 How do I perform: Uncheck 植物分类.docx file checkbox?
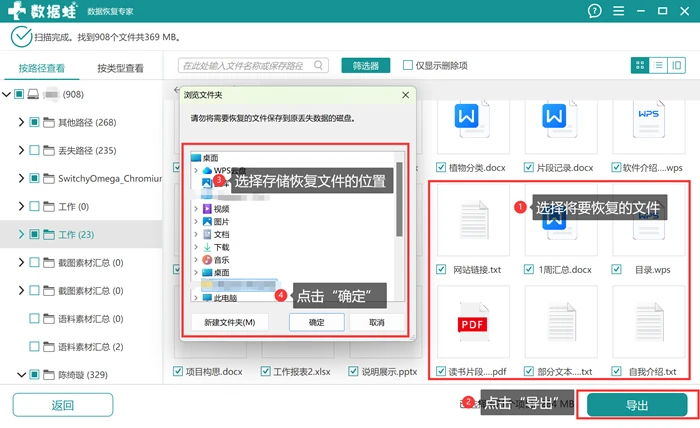[441, 167]
